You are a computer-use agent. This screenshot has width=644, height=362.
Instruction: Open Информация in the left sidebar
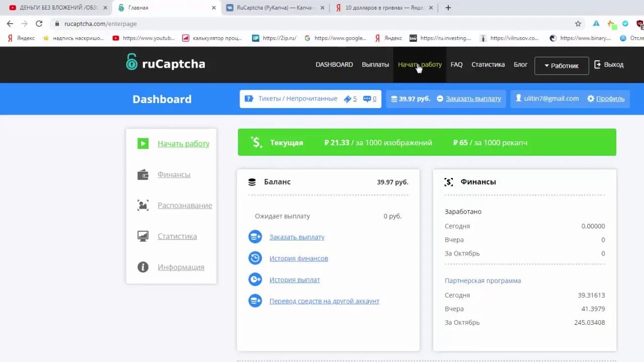coord(181,267)
